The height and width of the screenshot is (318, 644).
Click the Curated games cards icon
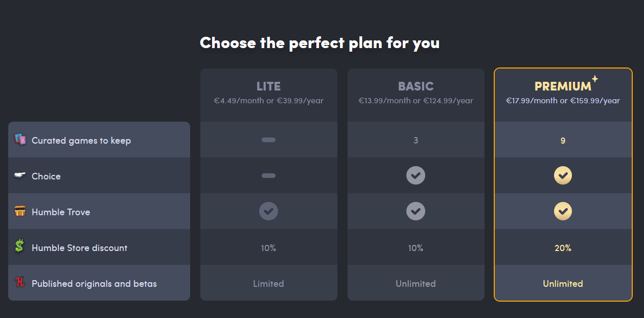coord(20,140)
